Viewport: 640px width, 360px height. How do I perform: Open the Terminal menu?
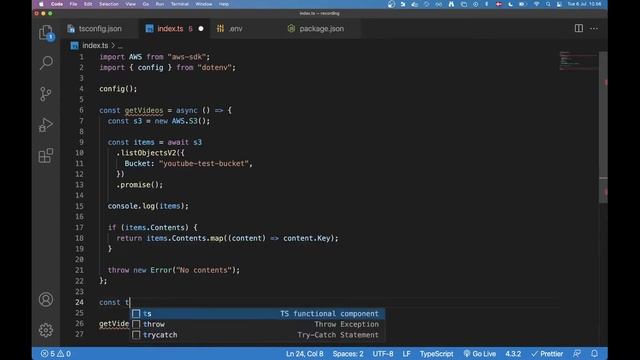point(180,4)
